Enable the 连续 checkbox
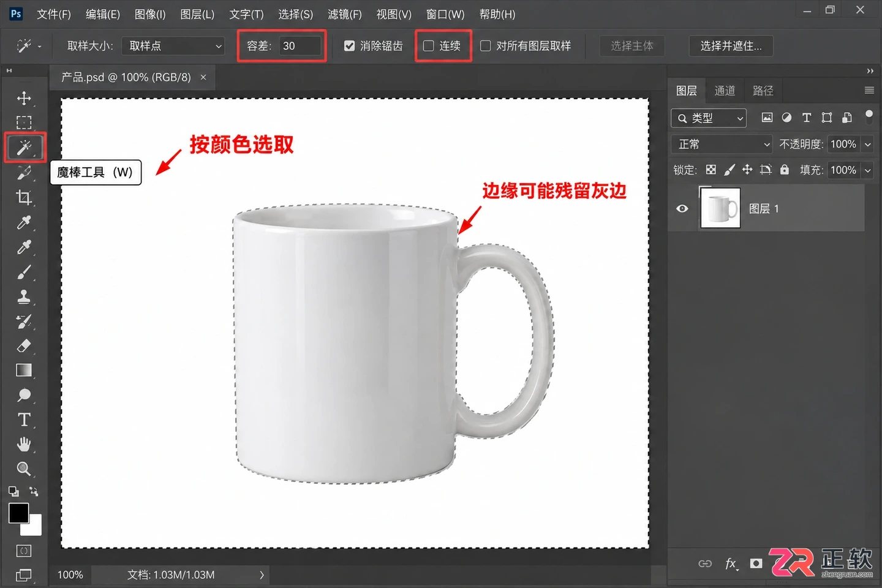 (429, 46)
